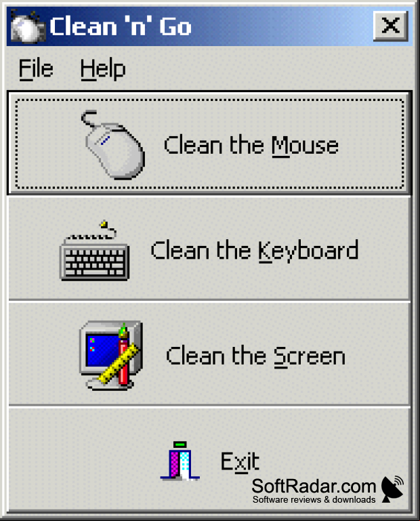Click the computer mouse icon

click(113, 144)
